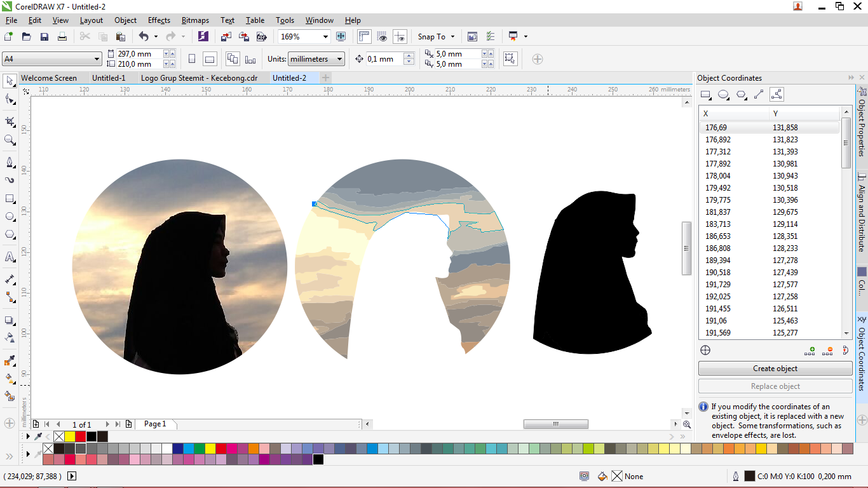Select the Pick tool in toolbox
Viewport: 868px width, 488px height.
pyautogui.click(x=10, y=81)
